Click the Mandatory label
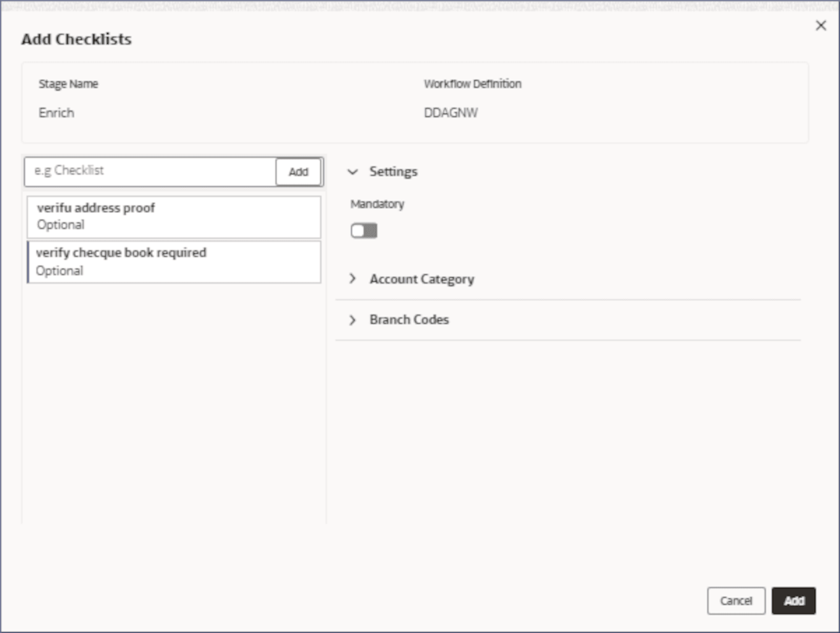Viewport: 840px width, 633px height. [x=377, y=204]
